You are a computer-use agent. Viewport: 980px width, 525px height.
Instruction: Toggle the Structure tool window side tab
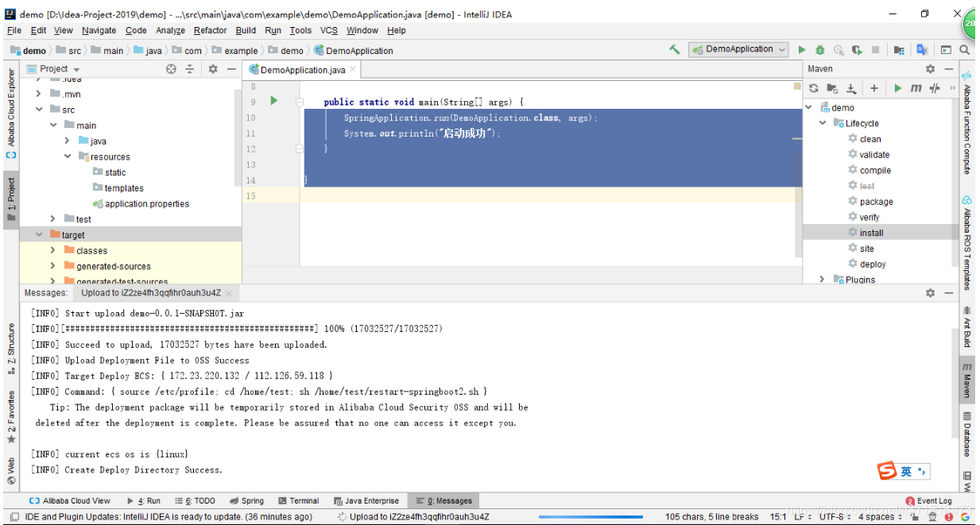coord(11,349)
